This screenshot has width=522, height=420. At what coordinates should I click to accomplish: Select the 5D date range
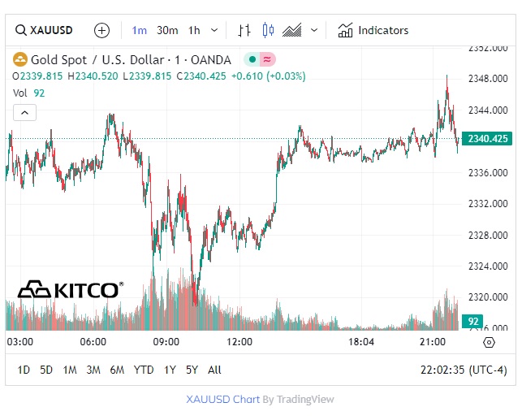(46, 370)
